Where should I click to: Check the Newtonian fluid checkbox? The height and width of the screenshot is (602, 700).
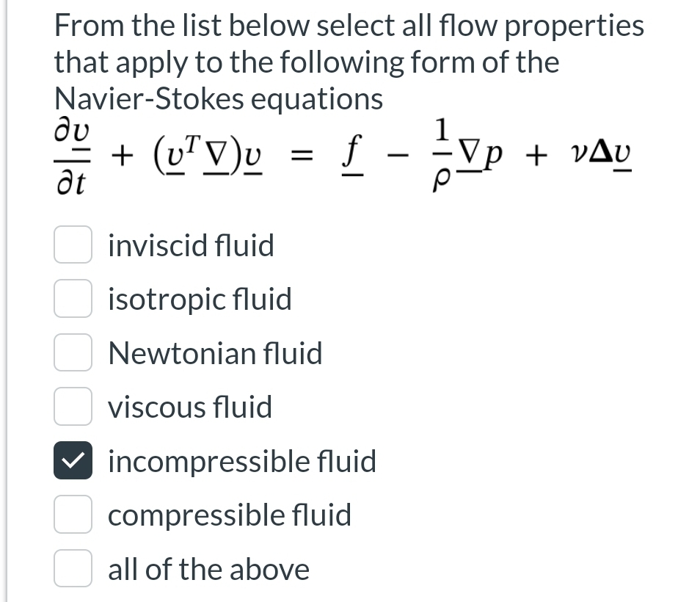[73, 353]
